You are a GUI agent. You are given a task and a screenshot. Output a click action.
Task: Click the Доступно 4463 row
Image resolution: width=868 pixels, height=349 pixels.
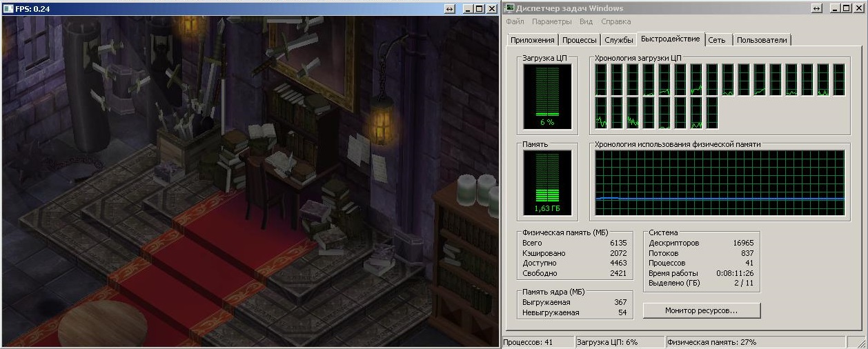[x=575, y=263]
